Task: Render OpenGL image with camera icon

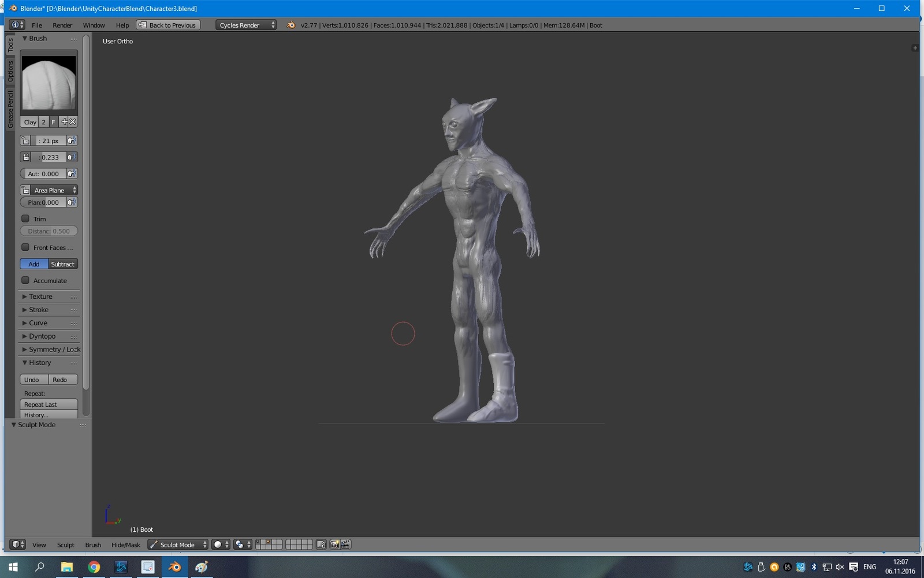Action: [334, 544]
